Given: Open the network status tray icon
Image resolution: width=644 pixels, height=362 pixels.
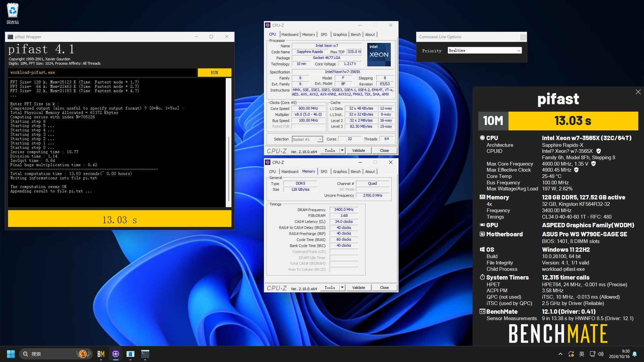Looking at the screenshot, I should [x=592, y=354].
